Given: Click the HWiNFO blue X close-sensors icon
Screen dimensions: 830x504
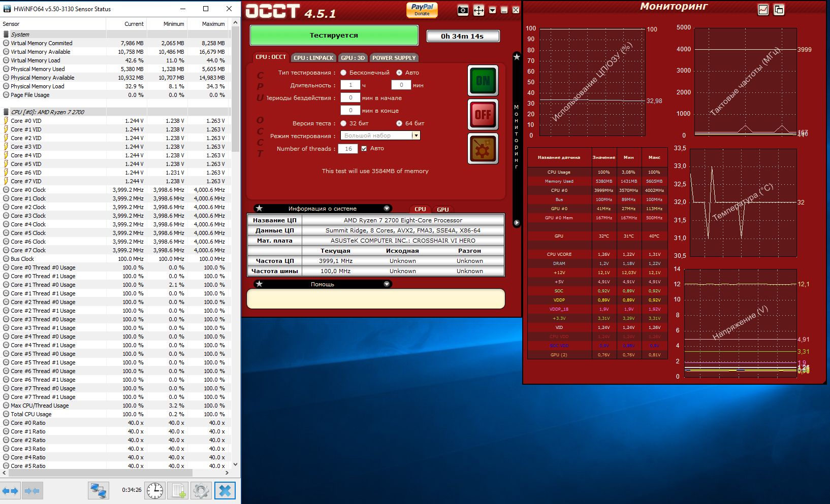Looking at the screenshot, I should tap(225, 490).
